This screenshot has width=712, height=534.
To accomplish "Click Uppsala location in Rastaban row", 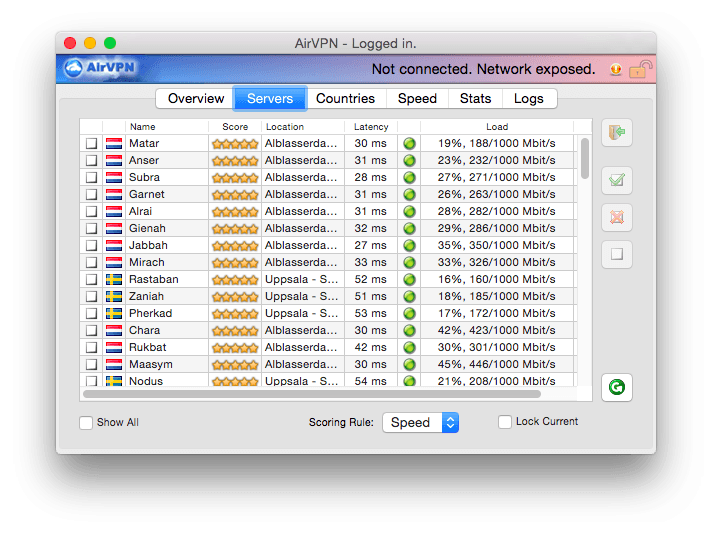I will (302, 279).
